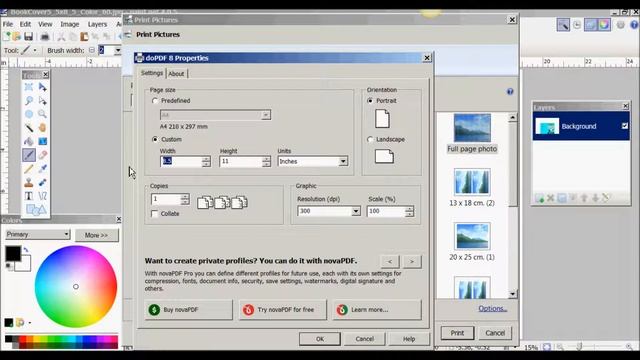Select the Shapes tool

click(x=36, y=210)
